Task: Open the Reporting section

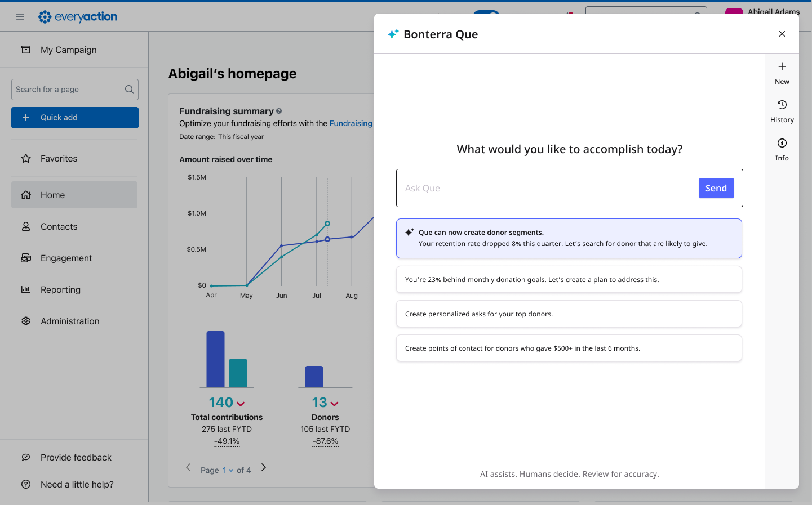Action: 60,290
